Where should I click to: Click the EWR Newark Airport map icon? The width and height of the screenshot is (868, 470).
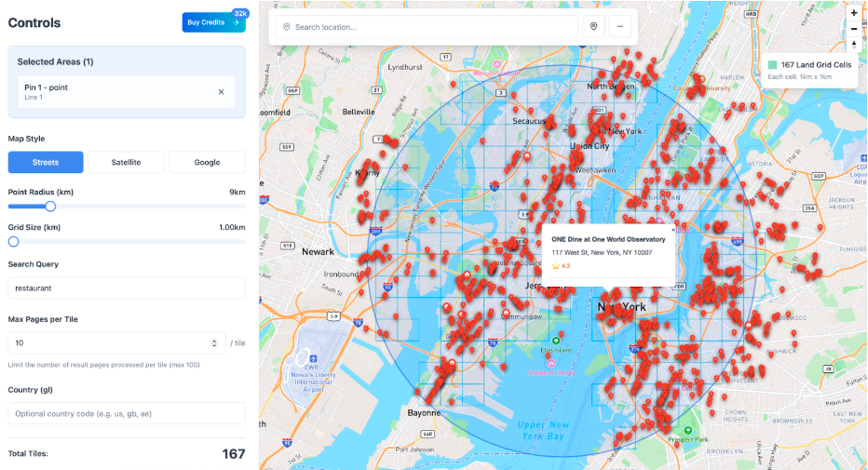click(x=313, y=359)
